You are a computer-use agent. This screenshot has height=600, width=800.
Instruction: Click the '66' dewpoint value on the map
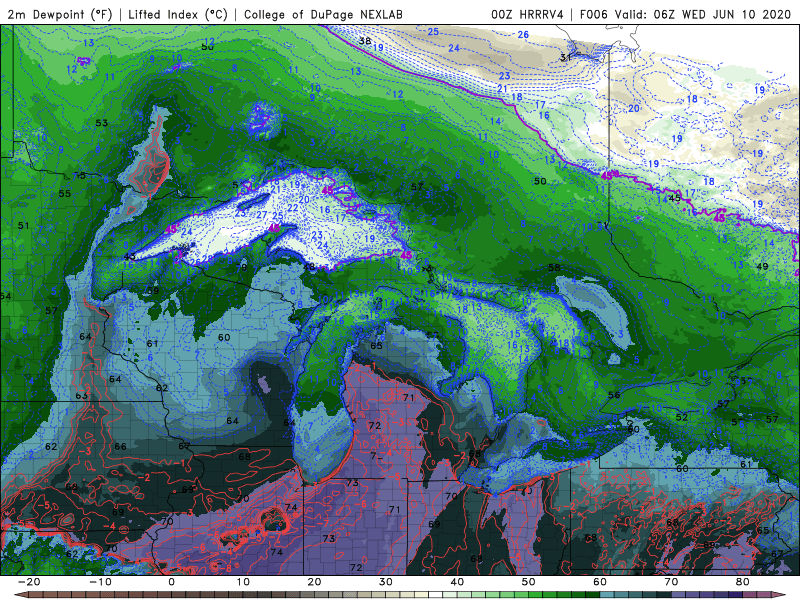(x=120, y=446)
